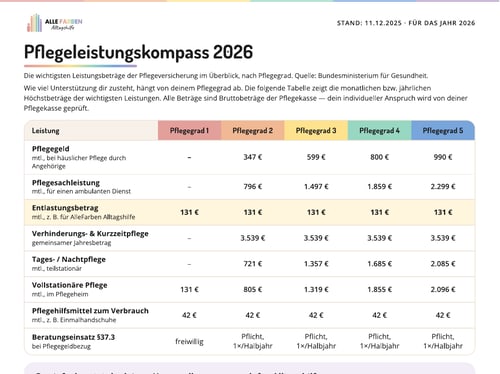The width and height of the screenshot is (500, 374).
Task: Click the 800 € Pflegegeld value
Action: (379, 157)
